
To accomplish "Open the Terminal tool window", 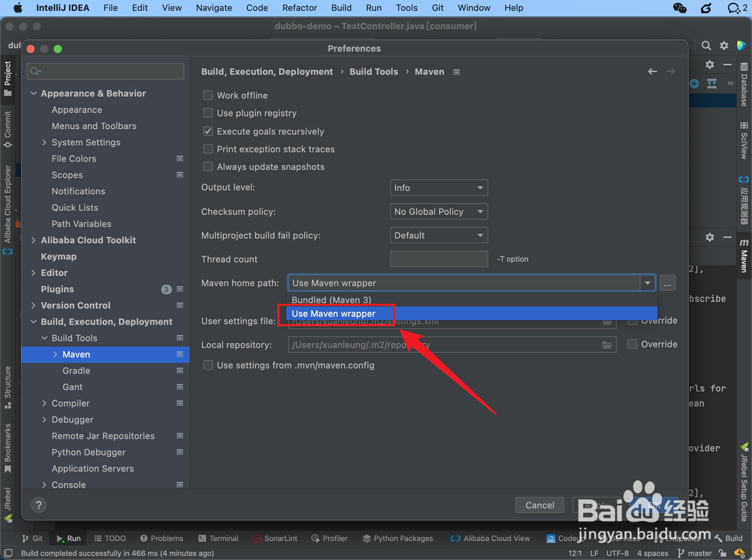I will point(218,538).
